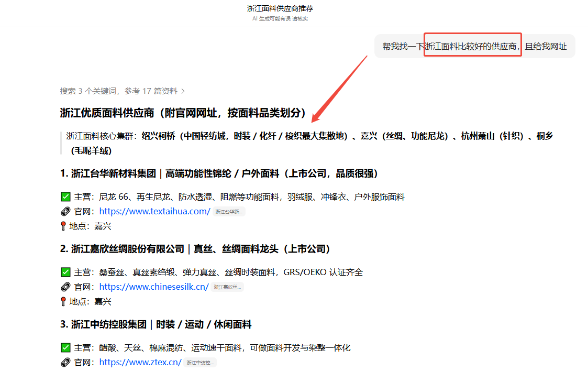
Task: Click the chevron after 参考 17 篇资料
Action: point(183,91)
